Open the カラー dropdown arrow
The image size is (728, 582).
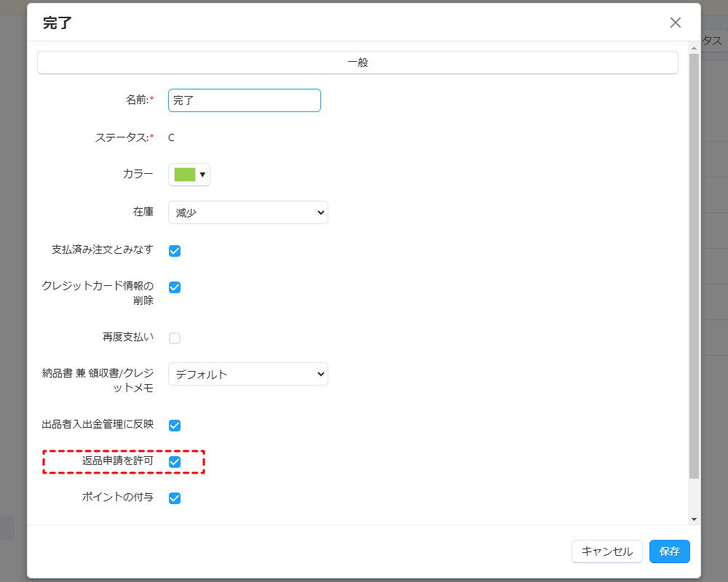click(202, 175)
